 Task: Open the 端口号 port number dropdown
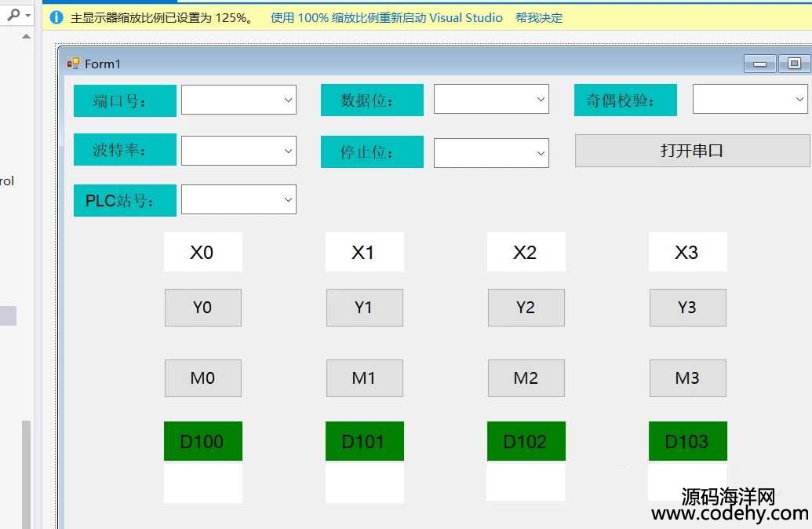tap(239, 100)
